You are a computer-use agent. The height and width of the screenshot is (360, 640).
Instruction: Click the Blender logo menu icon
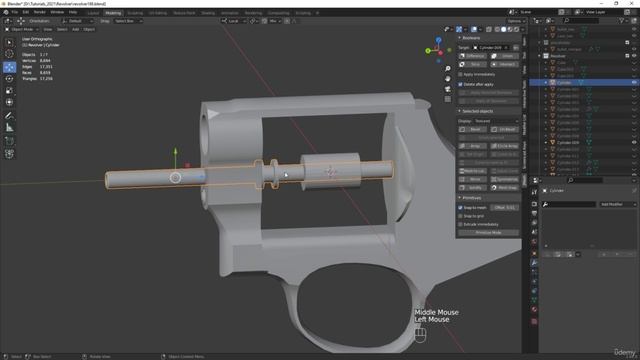pos(6,12)
